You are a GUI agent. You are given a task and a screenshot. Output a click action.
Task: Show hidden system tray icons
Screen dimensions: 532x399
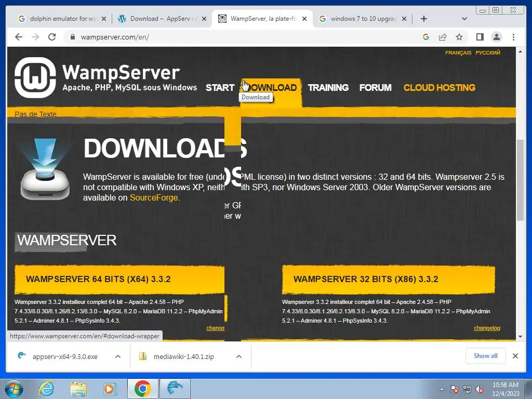coord(442,389)
